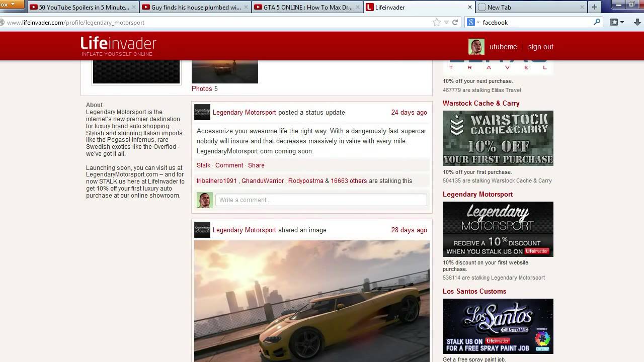
Task: Open the Photos 5 link
Action: tap(205, 88)
